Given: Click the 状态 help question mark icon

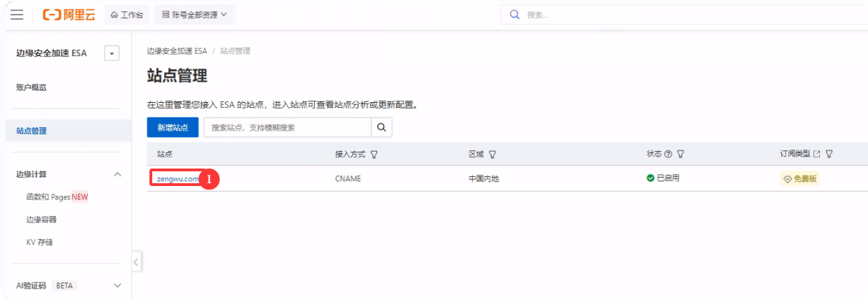Looking at the screenshot, I should [x=668, y=154].
